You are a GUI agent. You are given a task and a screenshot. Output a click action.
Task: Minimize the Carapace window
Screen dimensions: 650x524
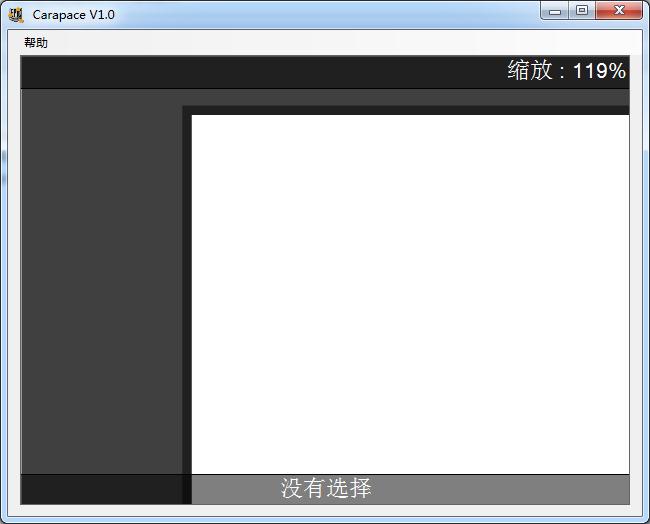click(555, 10)
